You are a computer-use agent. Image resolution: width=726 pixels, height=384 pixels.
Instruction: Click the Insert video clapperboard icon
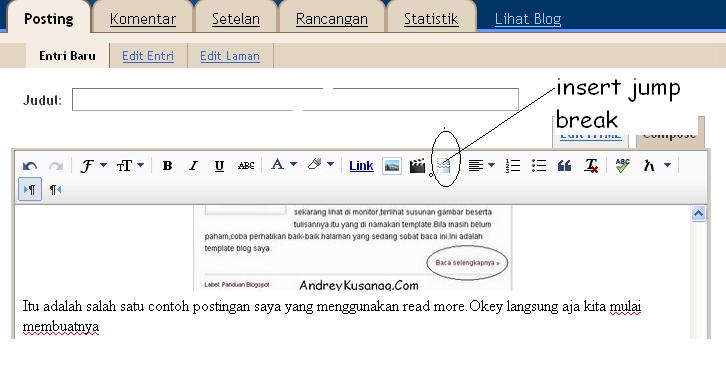coord(417,166)
